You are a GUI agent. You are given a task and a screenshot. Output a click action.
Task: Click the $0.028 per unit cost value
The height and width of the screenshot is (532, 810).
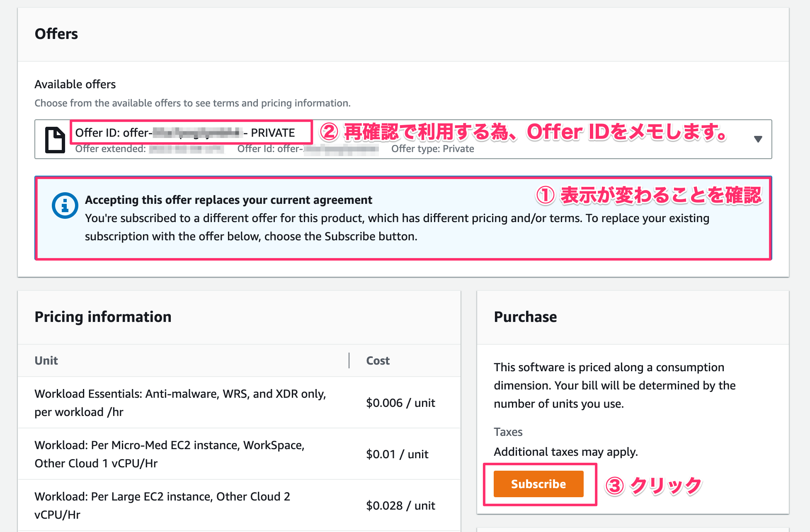(x=400, y=505)
